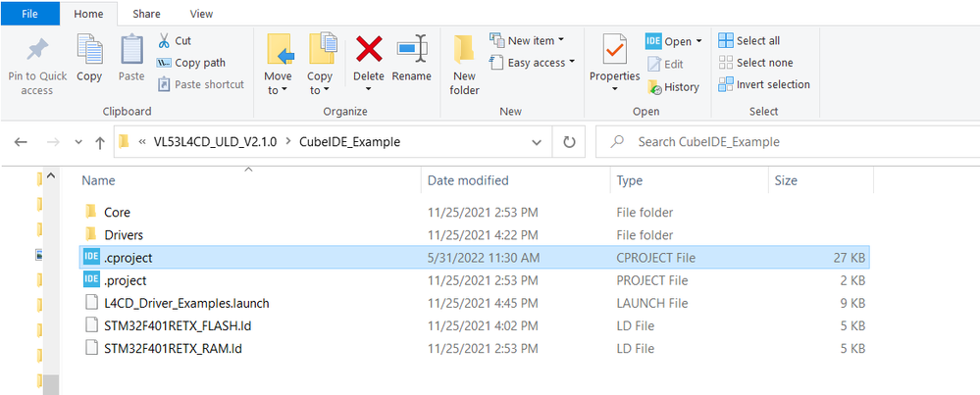Screen dimensions: 980x395
Task: Open the Properties dropdown arrow
Action: 614,90
